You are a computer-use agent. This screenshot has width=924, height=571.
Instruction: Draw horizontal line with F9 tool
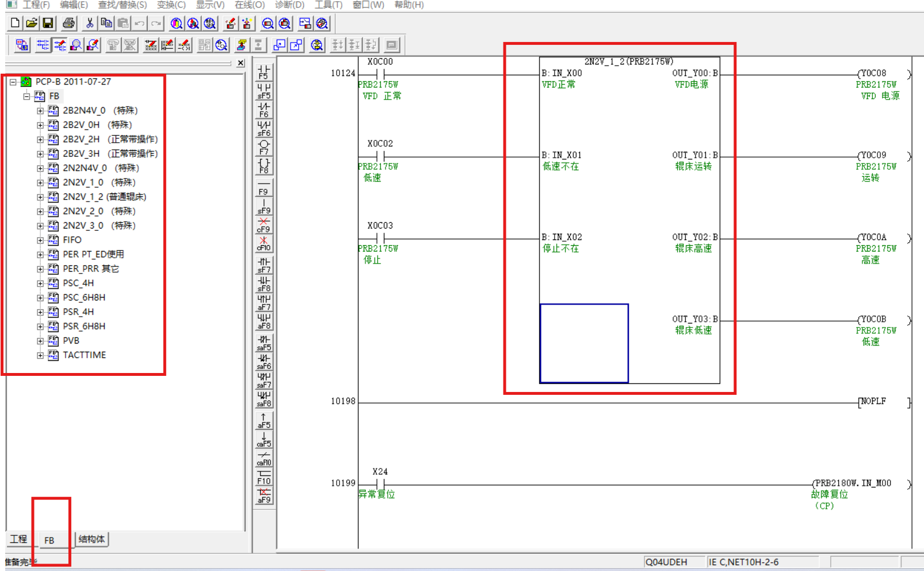264,188
